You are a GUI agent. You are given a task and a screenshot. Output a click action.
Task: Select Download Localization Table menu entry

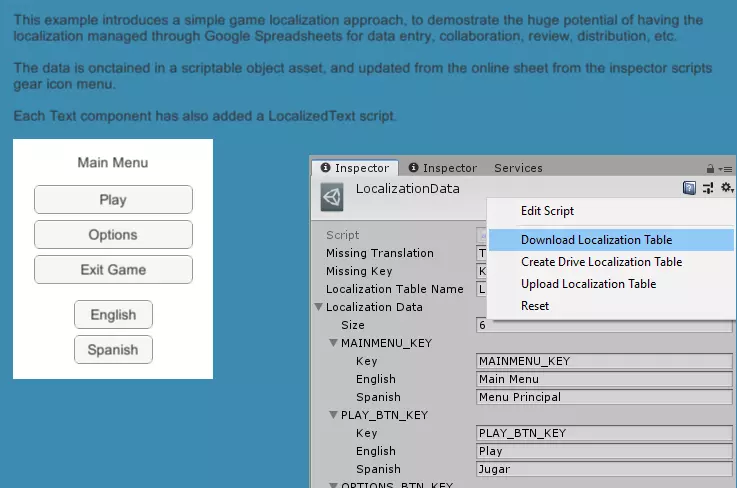click(x=611, y=240)
